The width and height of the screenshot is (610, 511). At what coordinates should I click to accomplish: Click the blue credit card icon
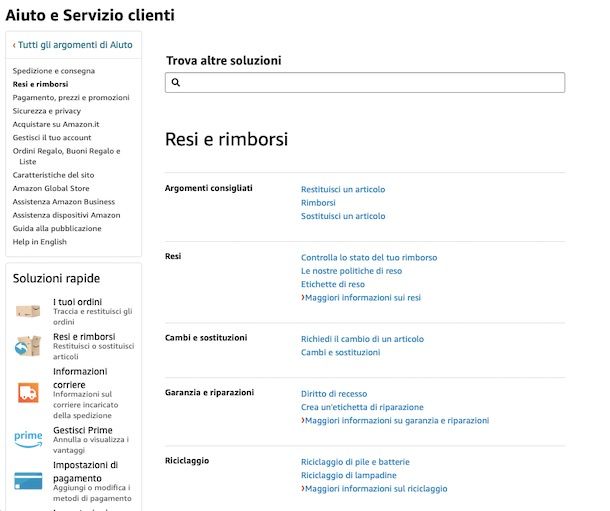28,481
